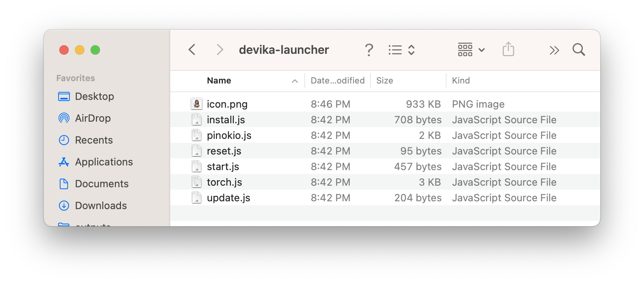The image size is (644, 284).
Task: Click the sort order arrows beside list view
Action: point(411,50)
